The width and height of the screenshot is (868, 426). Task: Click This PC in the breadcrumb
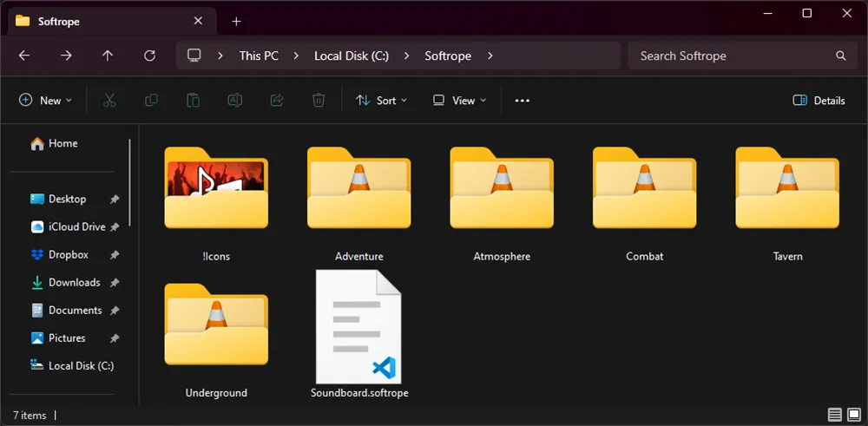point(259,56)
